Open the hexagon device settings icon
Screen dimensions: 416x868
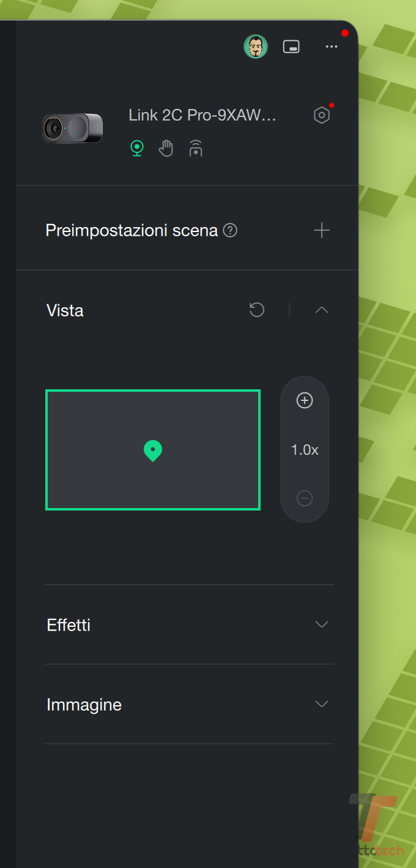point(322,115)
